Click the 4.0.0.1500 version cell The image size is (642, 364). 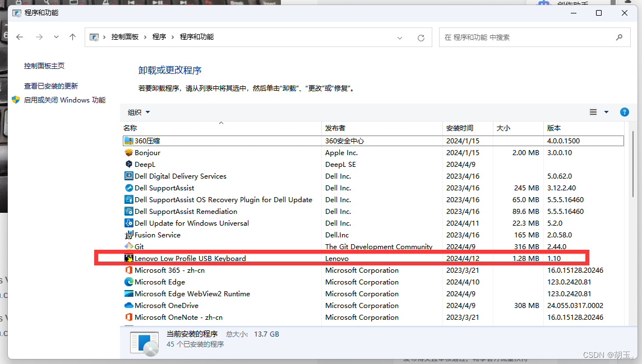564,141
